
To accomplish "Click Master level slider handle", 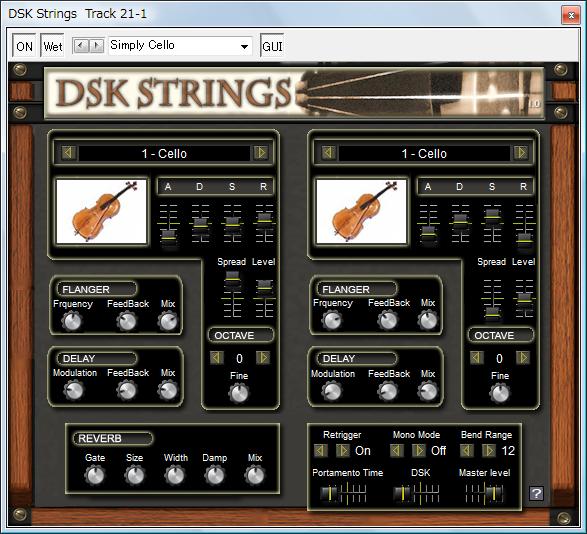I will tap(494, 494).
